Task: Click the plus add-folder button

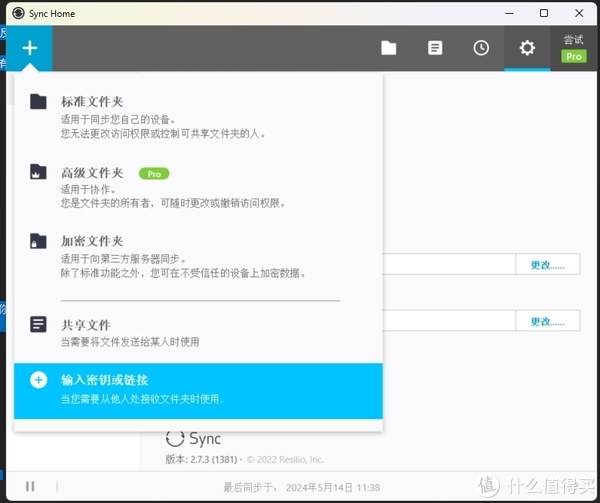Action: point(29,48)
